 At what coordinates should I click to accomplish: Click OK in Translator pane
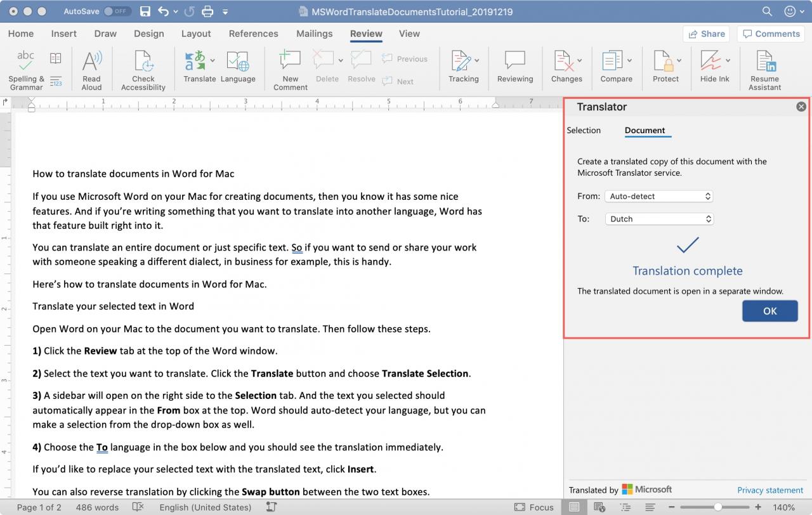(770, 311)
